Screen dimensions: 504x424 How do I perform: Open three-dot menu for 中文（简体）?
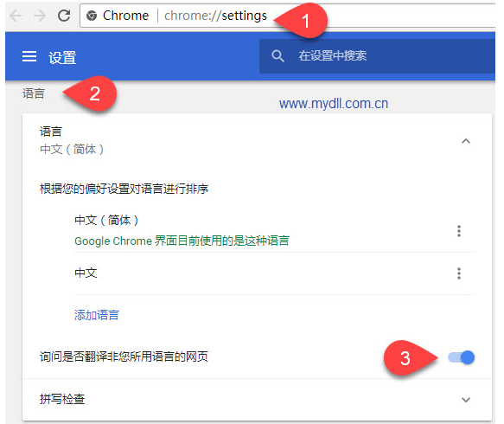click(x=459, y=231)
